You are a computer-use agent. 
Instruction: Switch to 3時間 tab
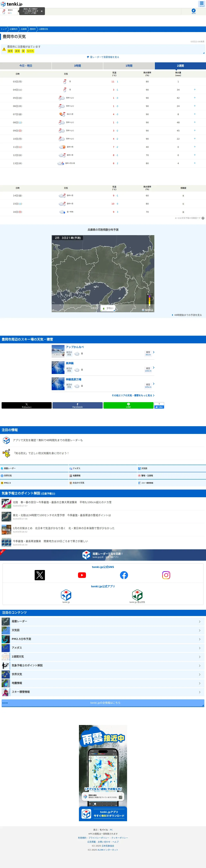[77, 66]
